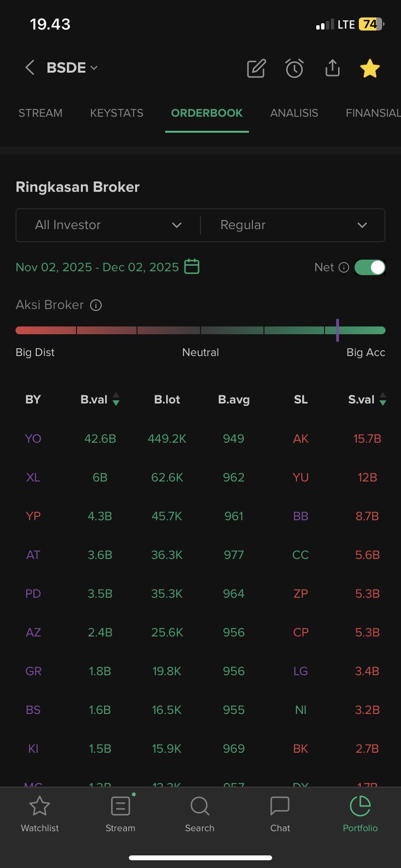Screen dimensions: 401x868
Task: Open the date range calendar icon
Action: tap(192, 267)
